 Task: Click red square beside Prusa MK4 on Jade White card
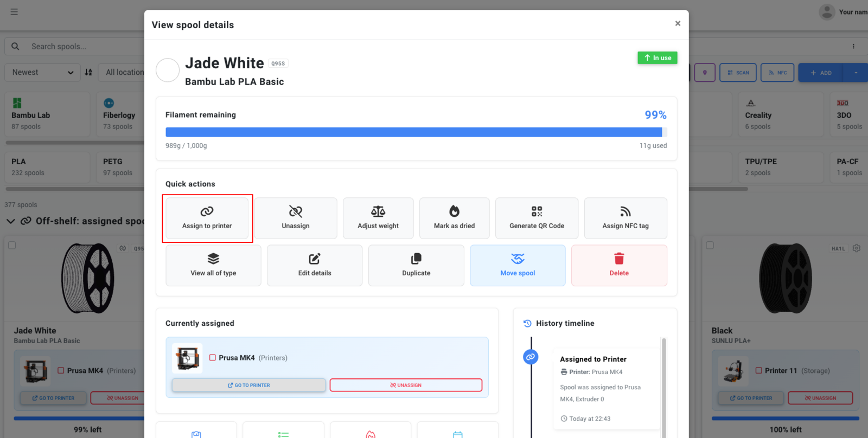[61, 371]
